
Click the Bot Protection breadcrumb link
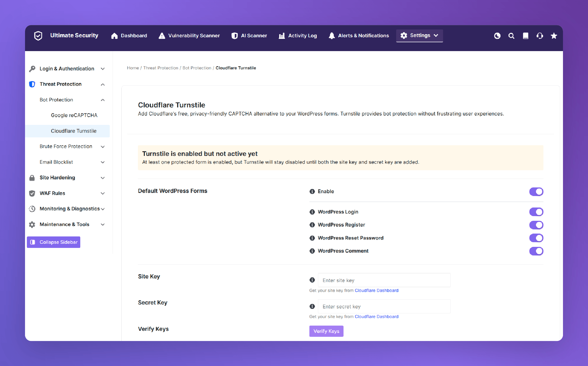pyautogui.click(x=197, y=68)
